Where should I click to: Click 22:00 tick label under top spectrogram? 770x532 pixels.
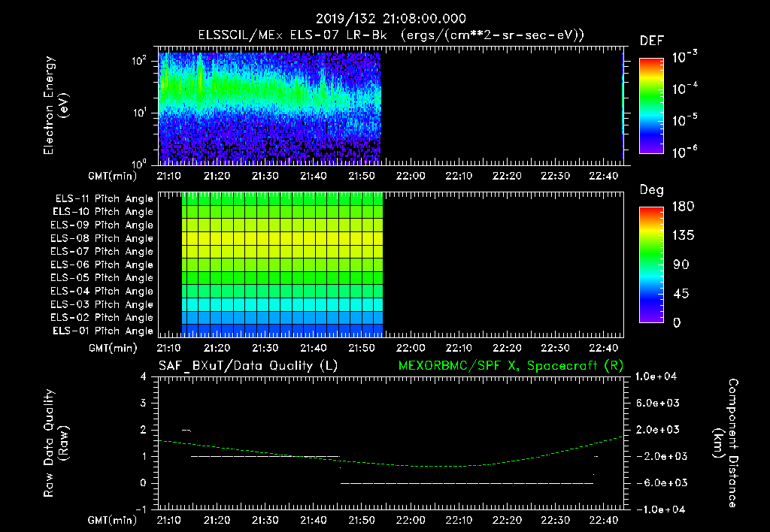point(411,176)
